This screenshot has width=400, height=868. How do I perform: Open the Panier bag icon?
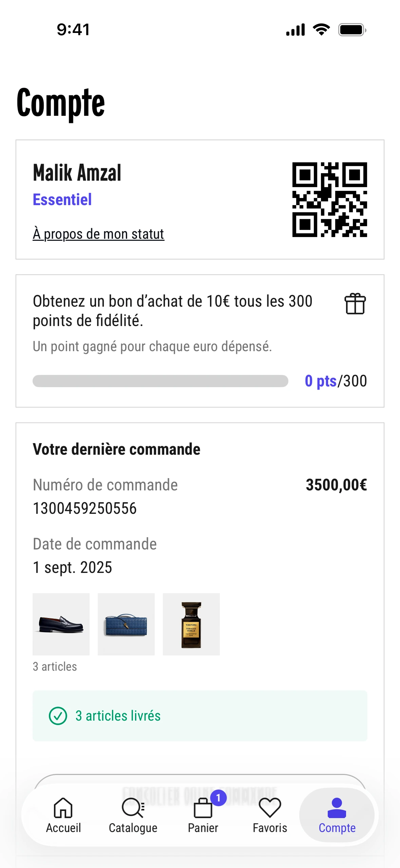click(203, 809)
